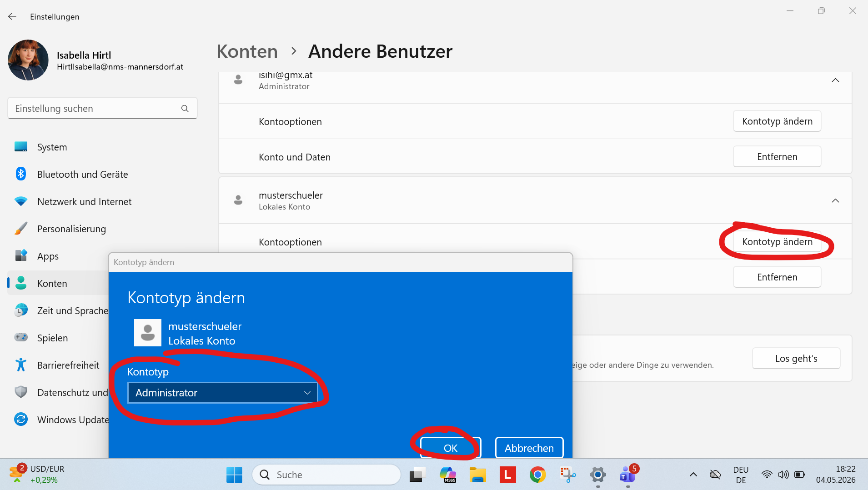Open the Windows Start menu
The width and height of the screenshot is (868, 490).
tap(234, 475)
